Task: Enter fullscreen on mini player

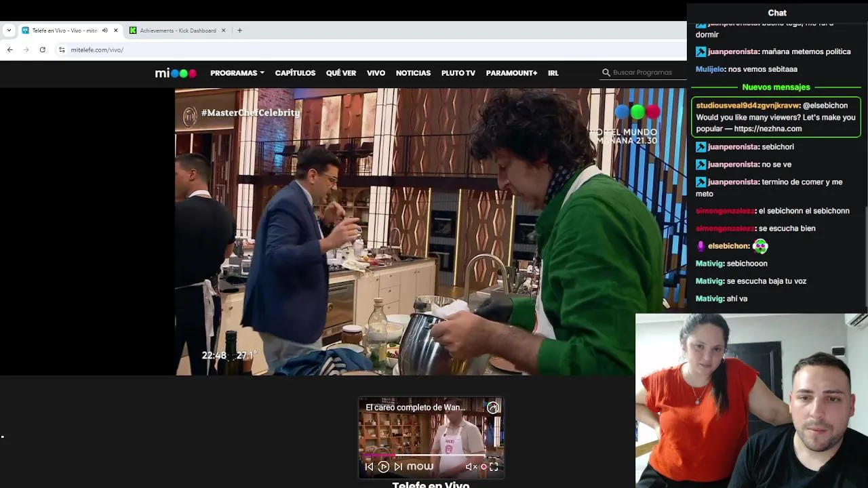Action: pos(494,466)
